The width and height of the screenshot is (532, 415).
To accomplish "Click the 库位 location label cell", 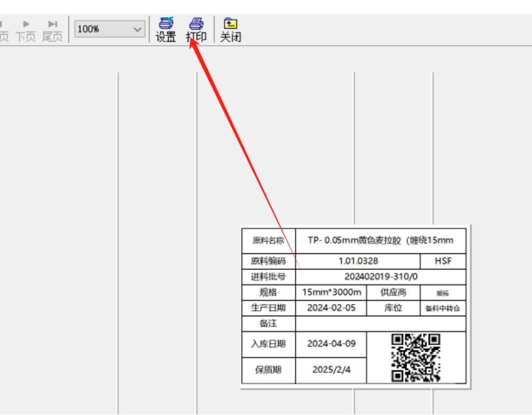I will 393,307.
